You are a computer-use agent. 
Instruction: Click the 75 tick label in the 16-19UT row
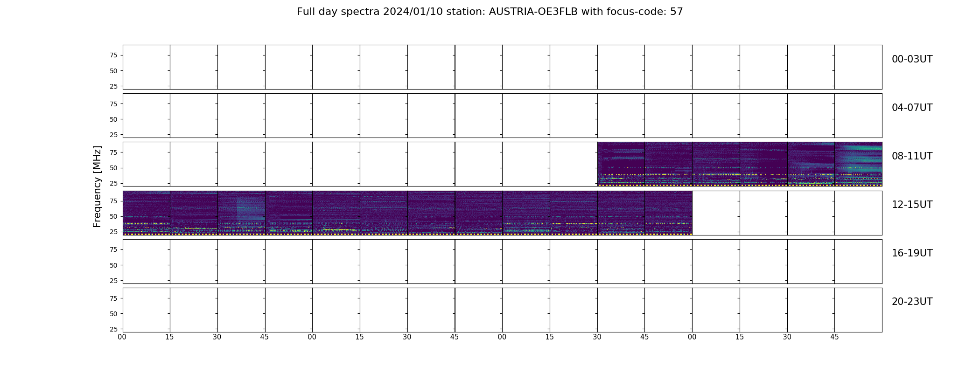click(113, 249)
